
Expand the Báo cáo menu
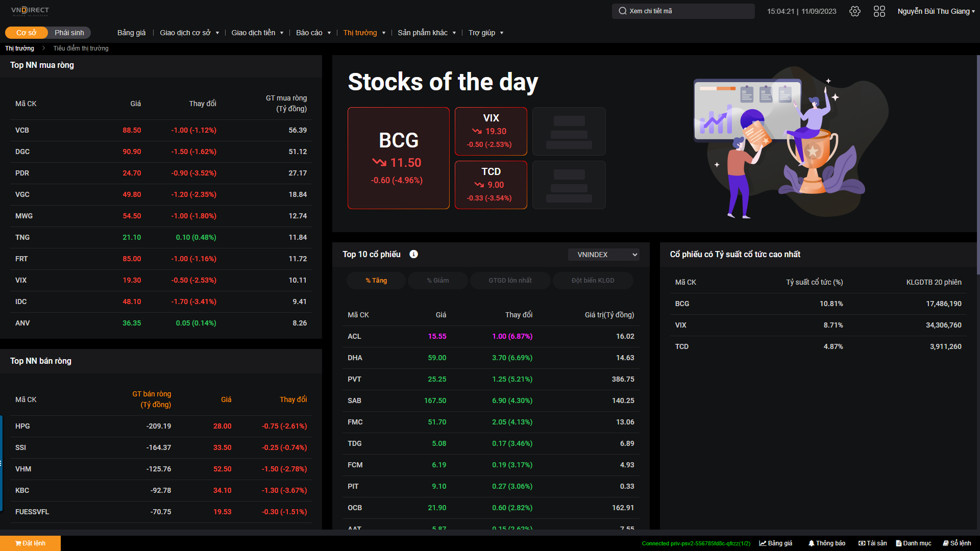313,33
